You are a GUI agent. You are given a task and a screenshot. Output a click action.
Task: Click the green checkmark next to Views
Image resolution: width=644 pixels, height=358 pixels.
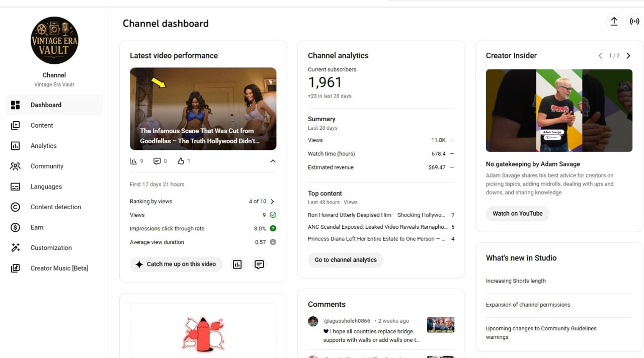(273, 215)
